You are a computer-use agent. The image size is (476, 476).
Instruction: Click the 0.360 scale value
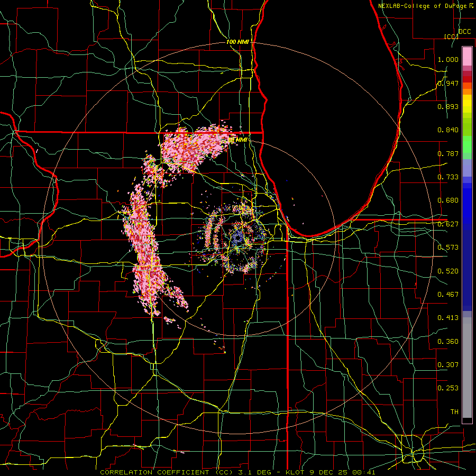pos(448,342)
